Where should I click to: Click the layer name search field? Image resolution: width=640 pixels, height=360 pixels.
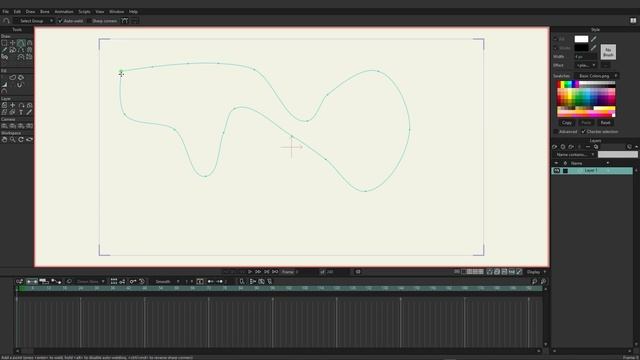coord(618,155)
